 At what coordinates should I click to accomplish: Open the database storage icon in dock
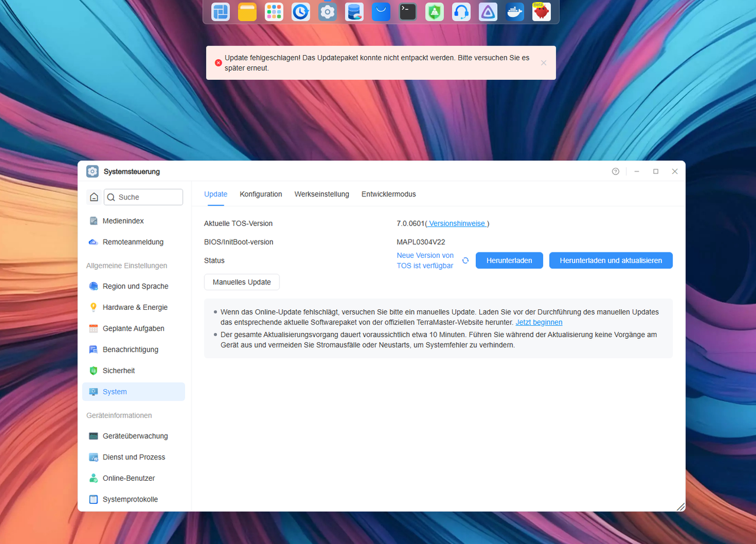click(x=354, y=12)
